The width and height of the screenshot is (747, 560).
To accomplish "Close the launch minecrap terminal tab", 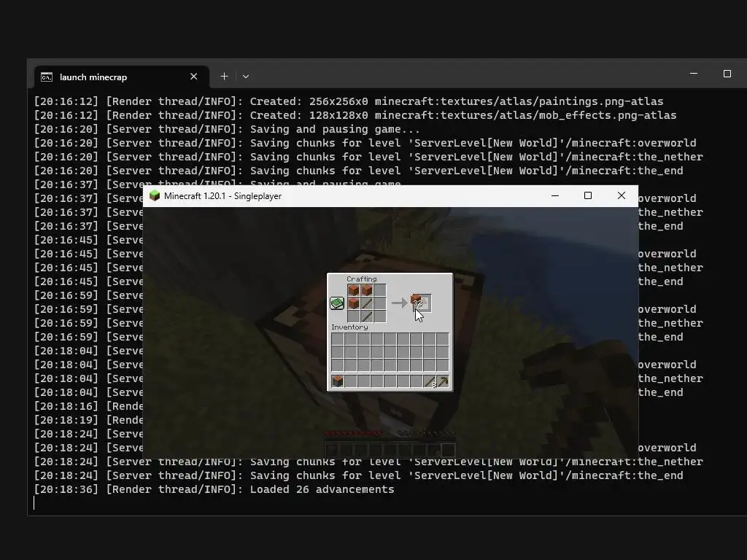I will point(193,77).
